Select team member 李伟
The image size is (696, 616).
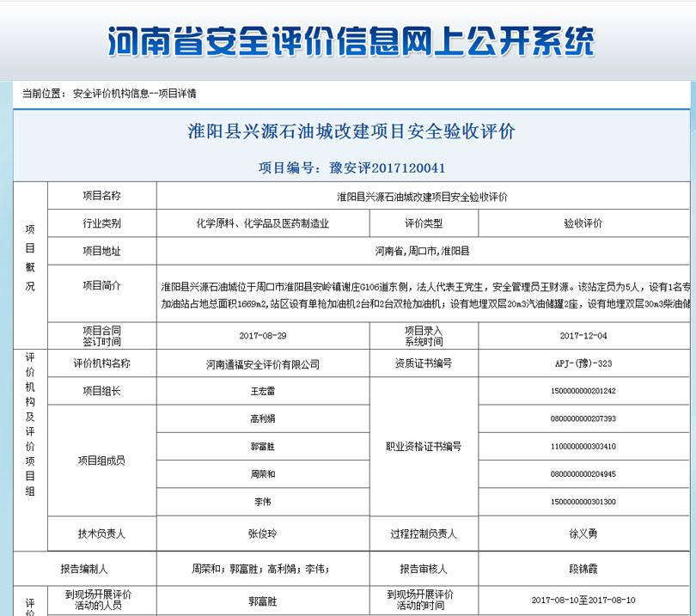point(263,502)
